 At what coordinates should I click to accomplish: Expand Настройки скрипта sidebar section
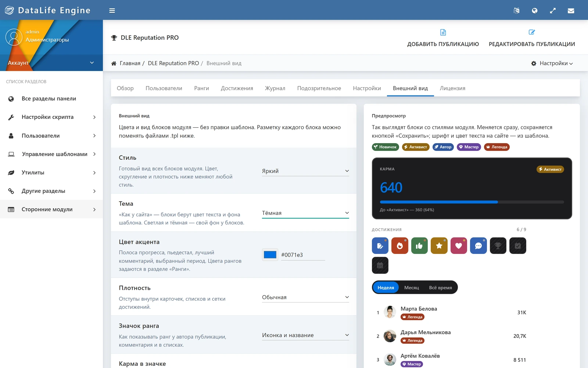point(51,117)
